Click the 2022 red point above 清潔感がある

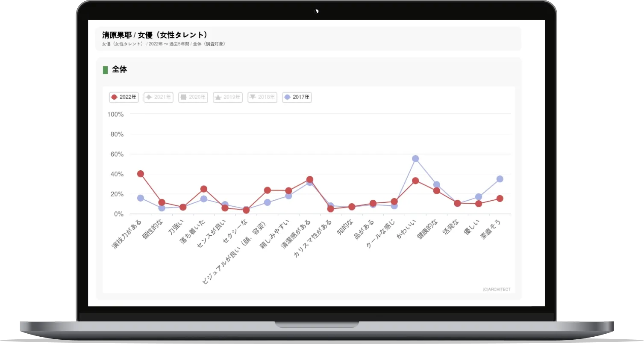pyautogui.click(x=310, y=179)
